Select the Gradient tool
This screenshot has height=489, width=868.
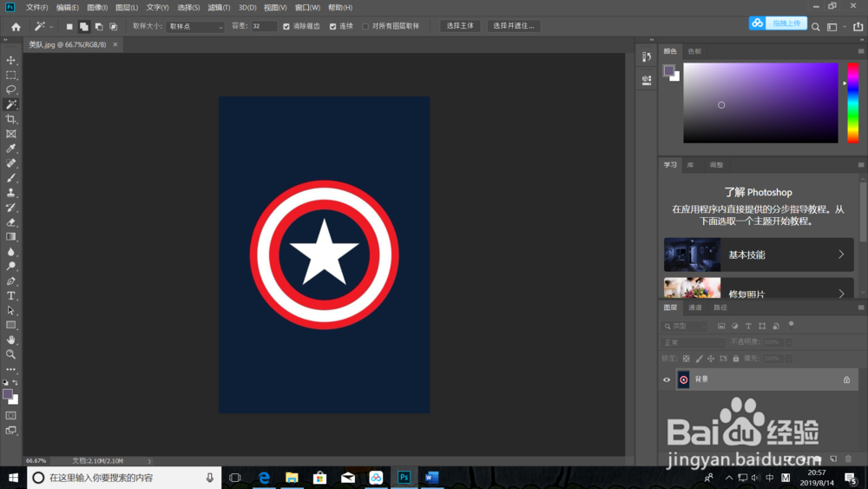(x=10, y=237)
